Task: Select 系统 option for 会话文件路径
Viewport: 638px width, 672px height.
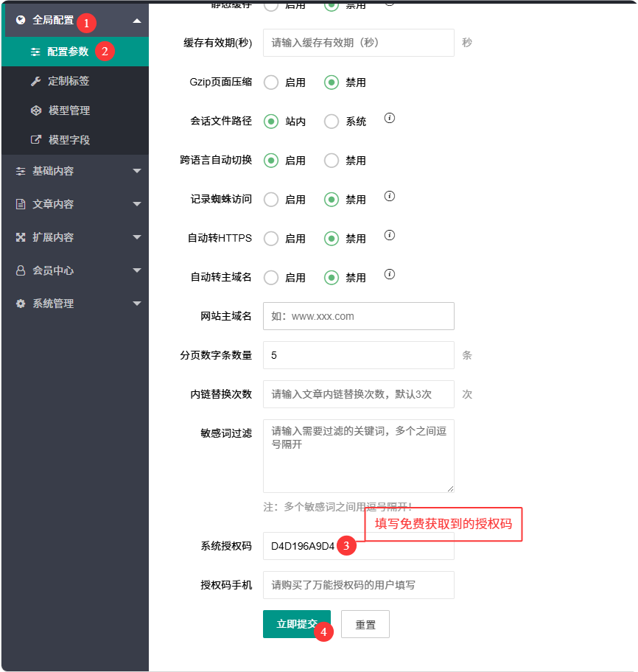Action: [332, 121]
